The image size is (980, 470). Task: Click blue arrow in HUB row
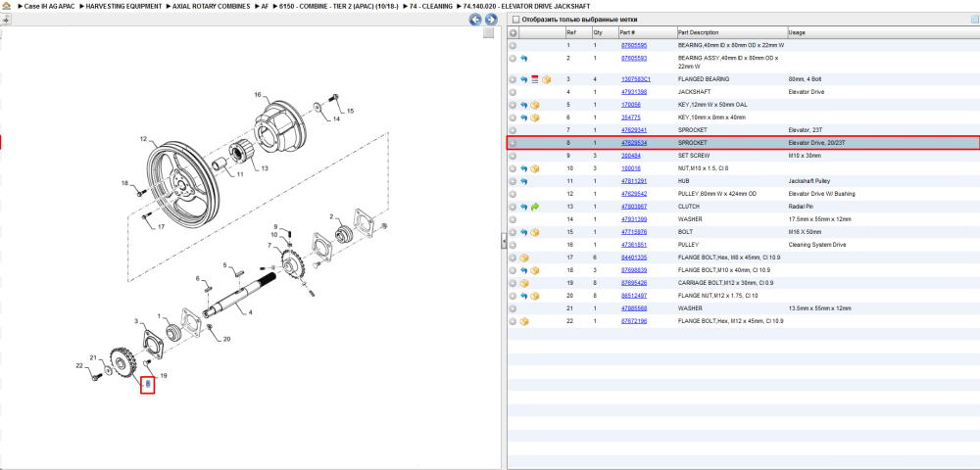pyautogui.click(x=523, y=181)
